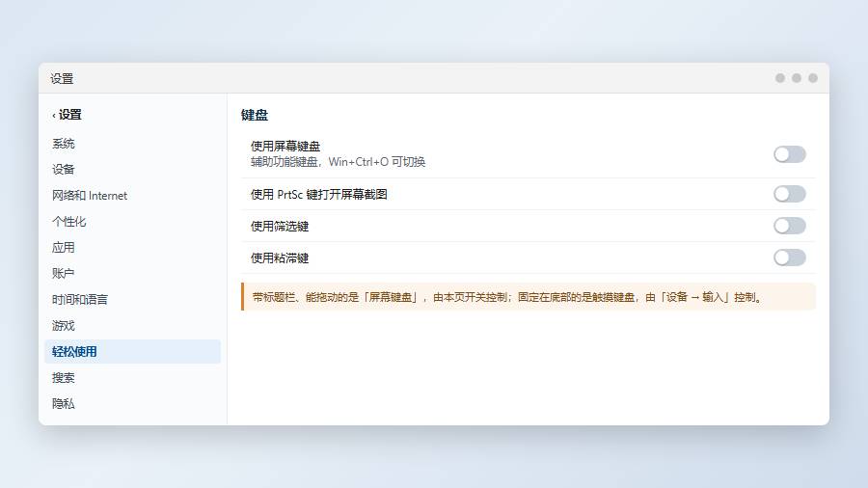
Task: Click the 键盘 page heading
Action: click(255, 115)
